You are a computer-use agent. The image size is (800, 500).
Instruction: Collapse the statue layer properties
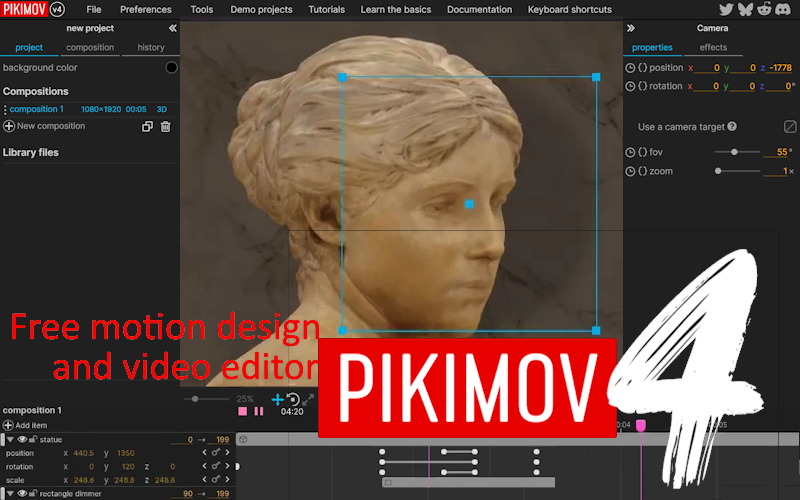pyautogui.click(x=10, y=439)
